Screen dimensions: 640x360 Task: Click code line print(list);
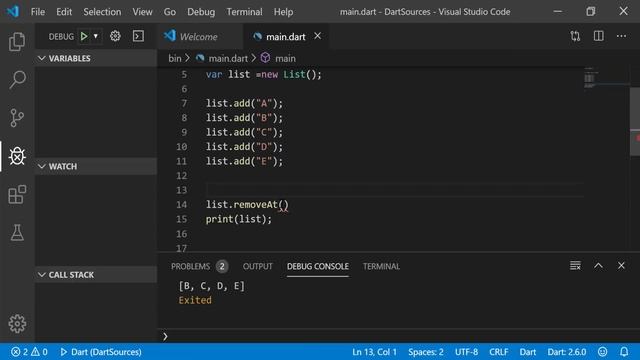(x=238, y=219)
